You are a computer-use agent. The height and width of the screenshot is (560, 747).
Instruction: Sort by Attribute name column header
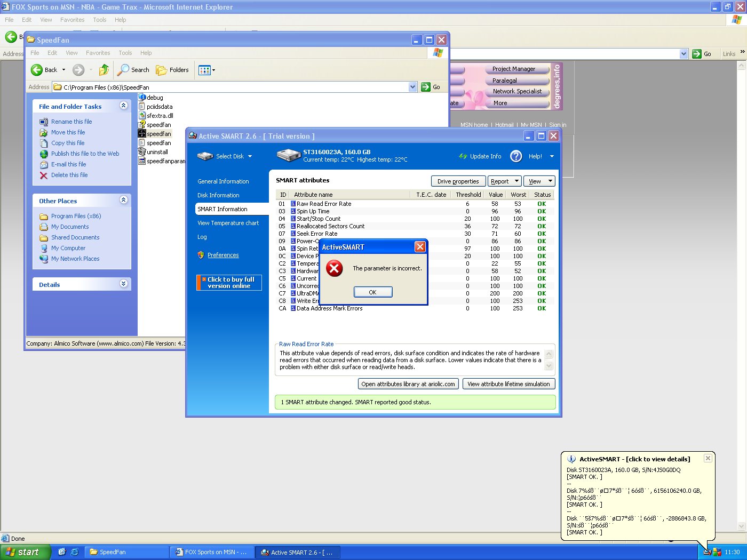click(x=349, y=195)
